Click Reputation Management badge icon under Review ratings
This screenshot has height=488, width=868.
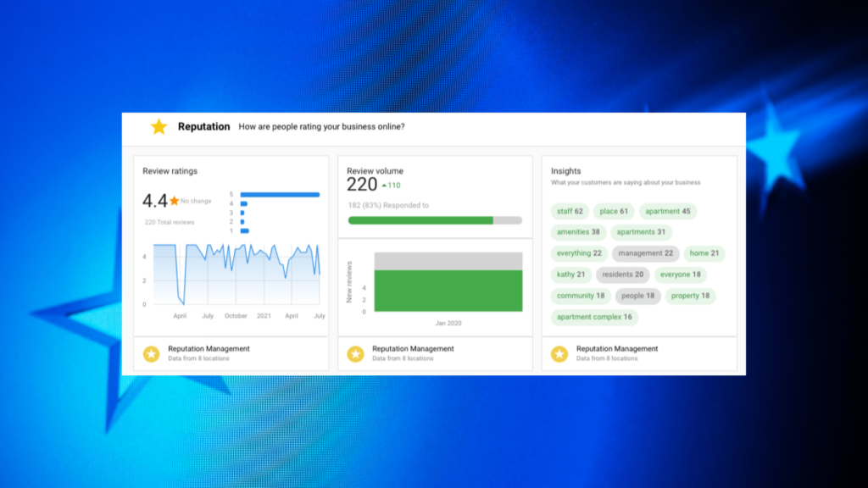click(x=151, y=354)
